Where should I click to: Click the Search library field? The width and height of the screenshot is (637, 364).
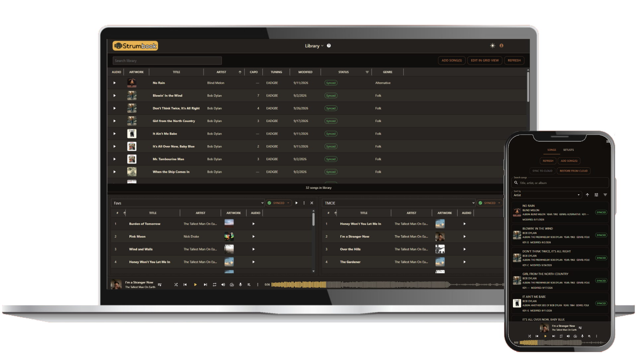[x=167, y=61]
